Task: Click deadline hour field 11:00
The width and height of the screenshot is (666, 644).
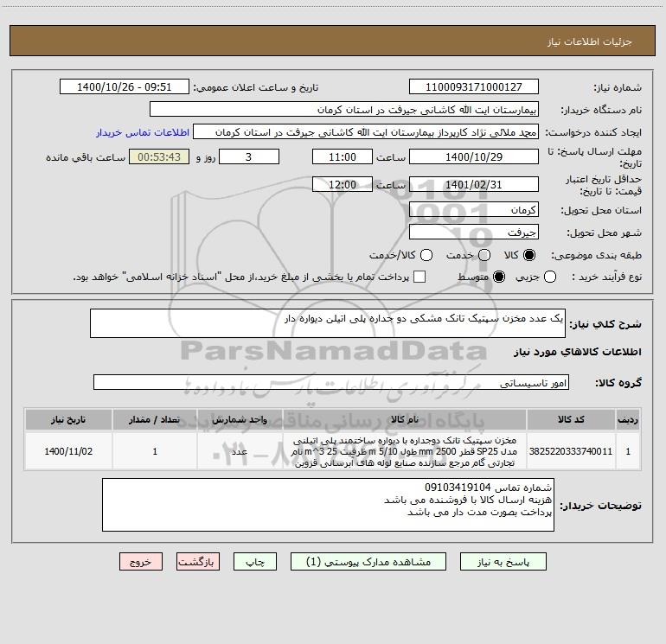Action: [343, 156]
